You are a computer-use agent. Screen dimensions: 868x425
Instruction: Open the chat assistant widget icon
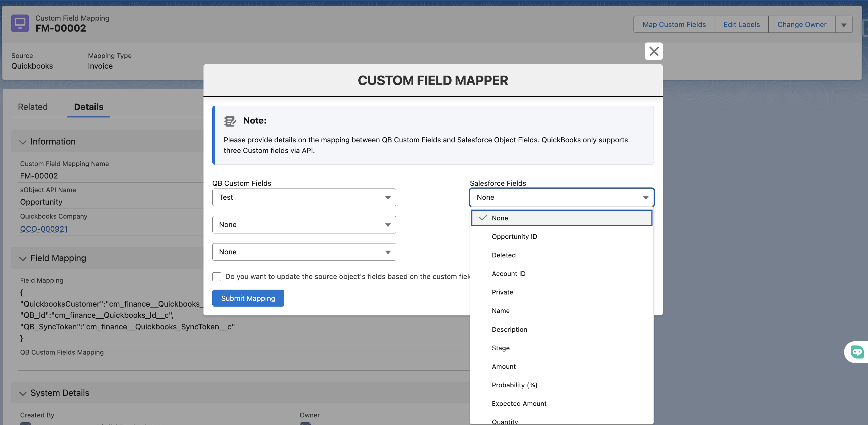click(x=857, y=352)
